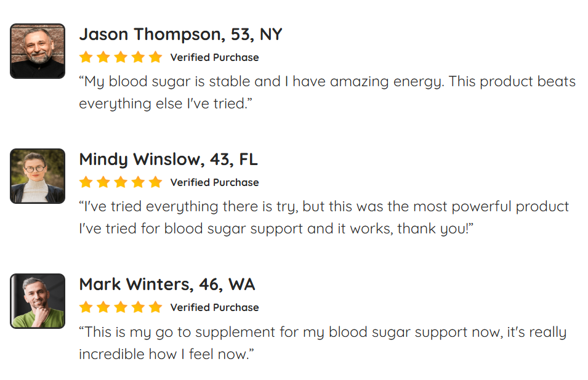Click the name heading Jason Thompson, 53, NY

[180, 34]
